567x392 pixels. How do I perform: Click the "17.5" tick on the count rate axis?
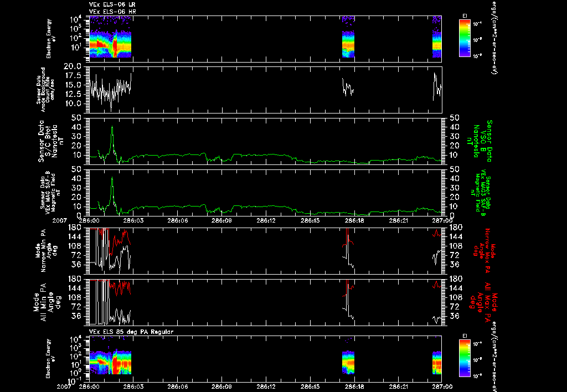point(73,76)
